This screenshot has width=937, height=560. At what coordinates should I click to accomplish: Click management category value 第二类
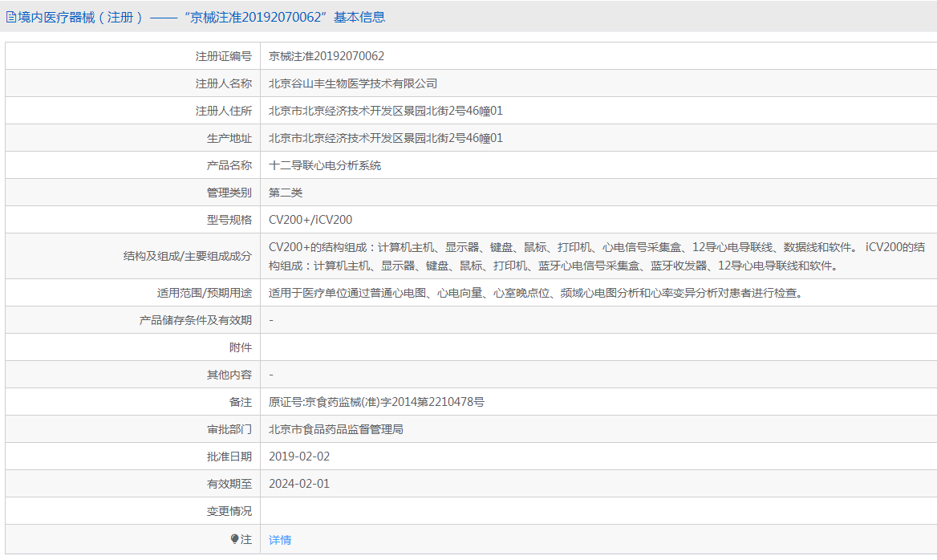click(286, 193)
